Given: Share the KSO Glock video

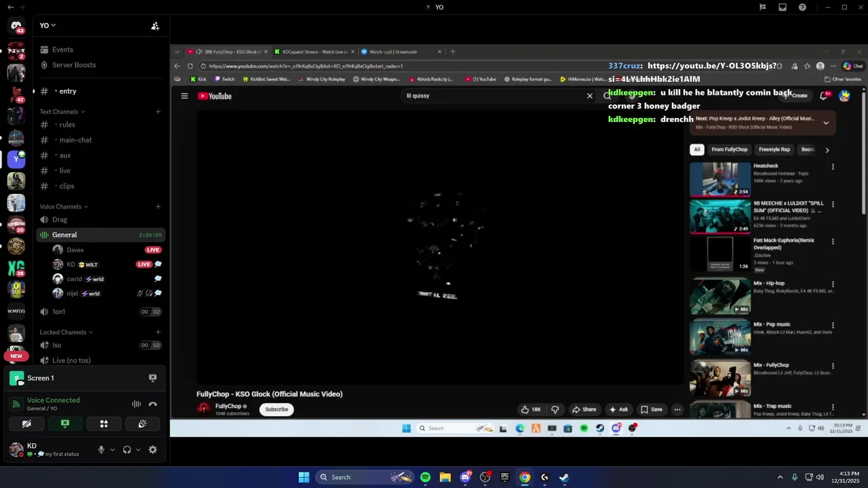Looking at the screenshot, I should coord(584,409).
